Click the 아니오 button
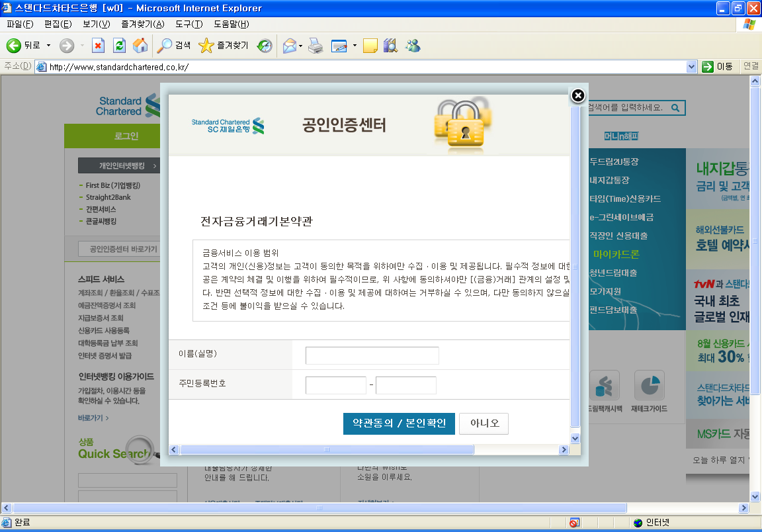The height and width of the screenshot is (532, 762). tap(484, 423)
